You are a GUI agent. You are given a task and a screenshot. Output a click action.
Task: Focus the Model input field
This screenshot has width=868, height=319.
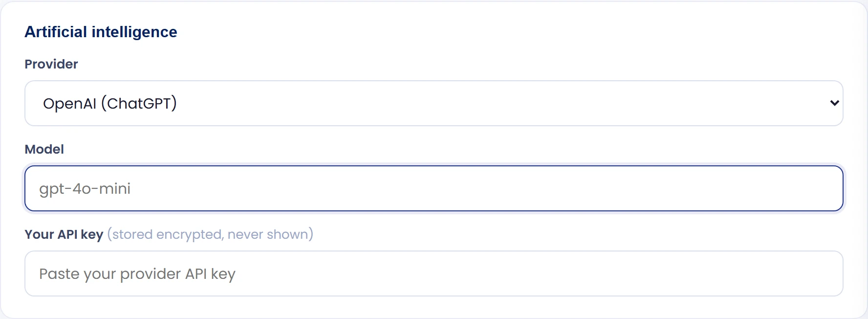[x=434, y=188]
